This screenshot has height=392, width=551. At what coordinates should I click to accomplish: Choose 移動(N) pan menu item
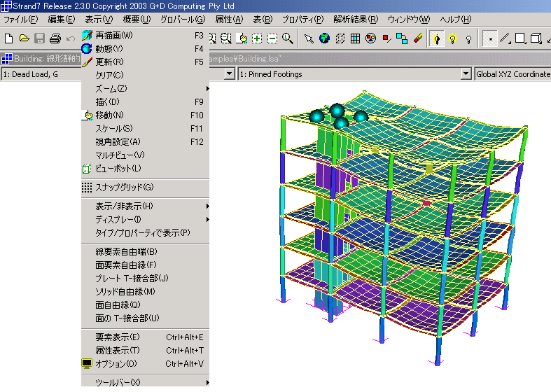145,115
